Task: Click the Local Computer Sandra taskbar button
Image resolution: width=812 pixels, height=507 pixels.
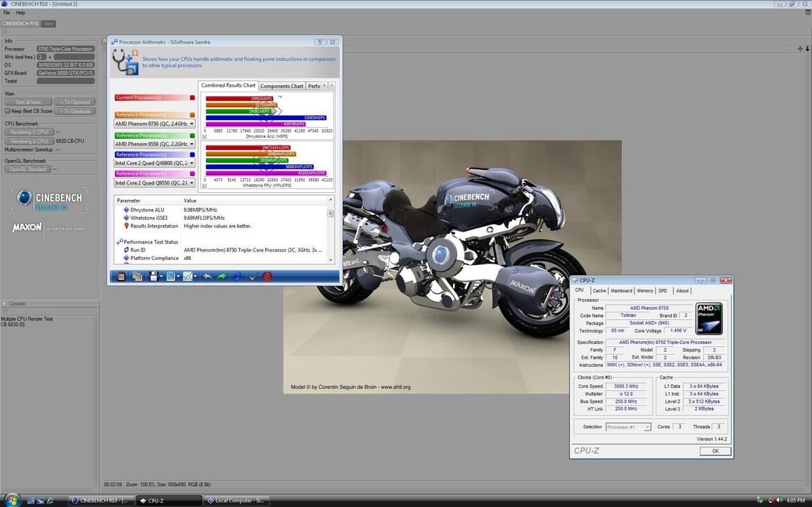Action: tap(236, 500)
